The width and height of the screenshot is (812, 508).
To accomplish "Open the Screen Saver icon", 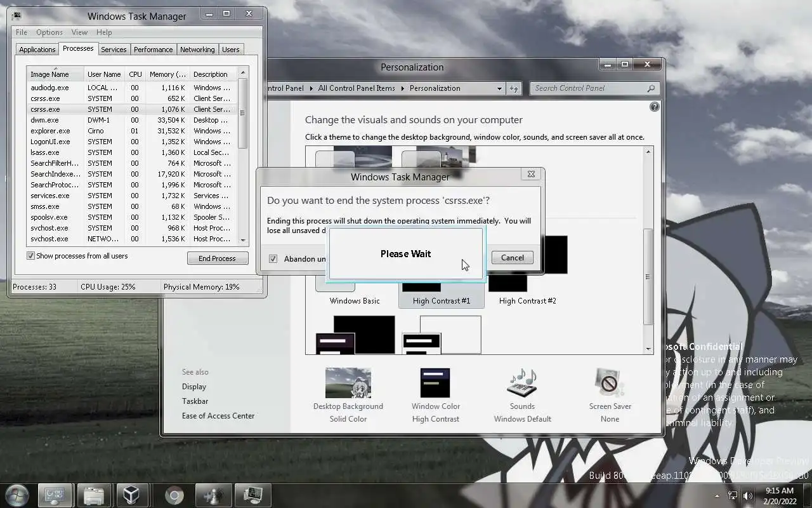I will 610,383.
